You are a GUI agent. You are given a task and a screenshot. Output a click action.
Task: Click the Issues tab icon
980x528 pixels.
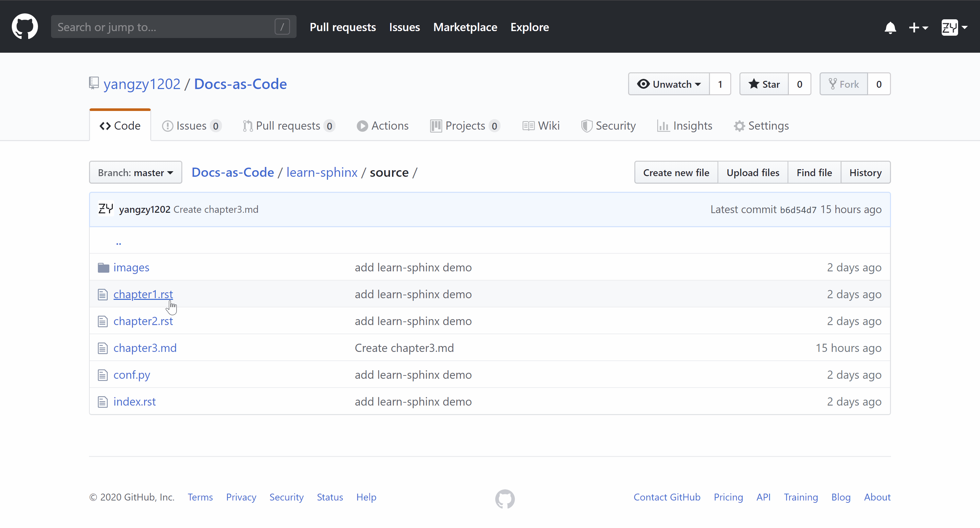[x=168, y=125]
